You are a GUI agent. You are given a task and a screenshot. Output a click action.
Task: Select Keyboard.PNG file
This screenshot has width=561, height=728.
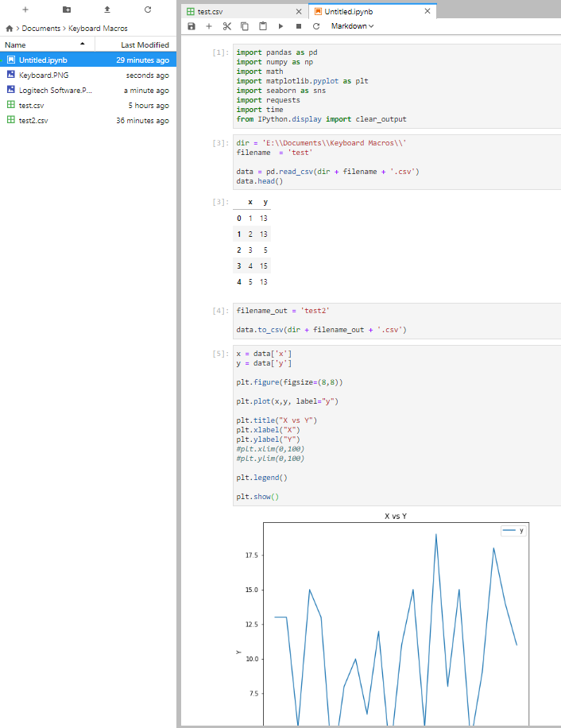(88, 75)
